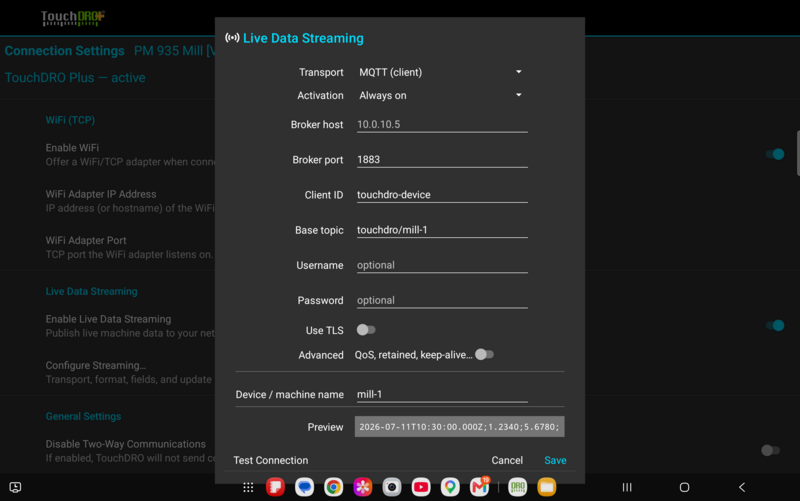Open YouTube from the taskbar

point(421,487)
